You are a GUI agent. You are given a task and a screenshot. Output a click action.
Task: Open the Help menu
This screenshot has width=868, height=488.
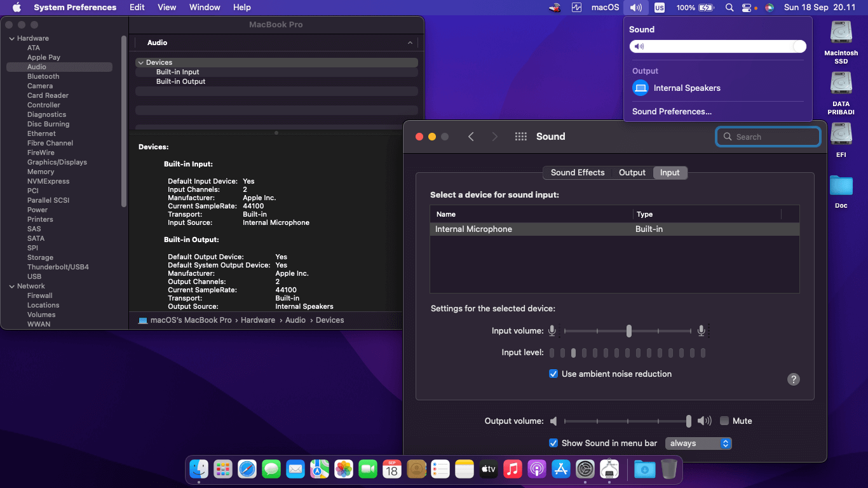pos(242,8)
